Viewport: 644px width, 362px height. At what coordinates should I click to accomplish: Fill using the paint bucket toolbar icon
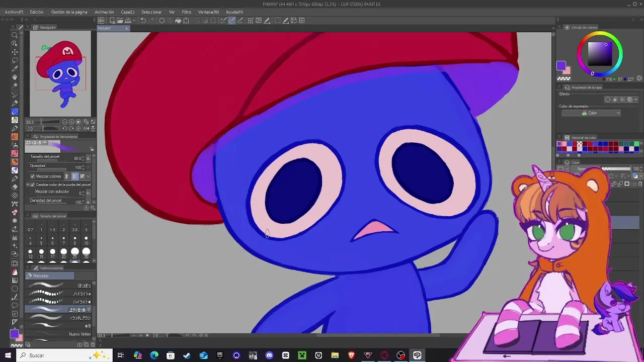coord(178,20)
